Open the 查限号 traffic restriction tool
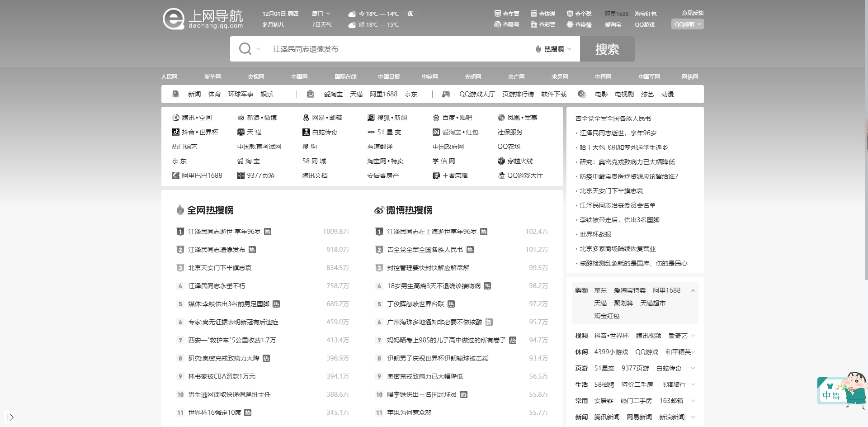 506,25
